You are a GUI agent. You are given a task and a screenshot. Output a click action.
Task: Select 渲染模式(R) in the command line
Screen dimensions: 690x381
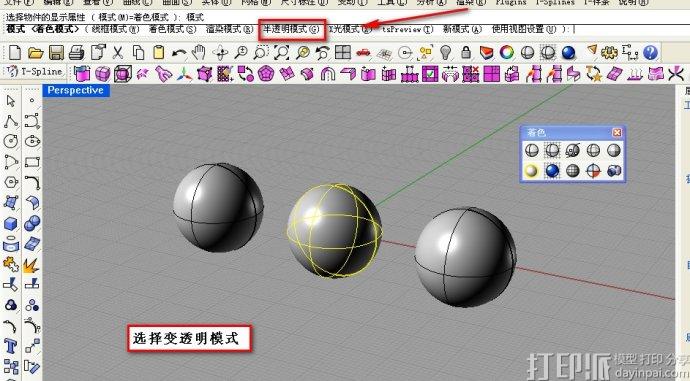pyautogui.click(x=230, y=29)
